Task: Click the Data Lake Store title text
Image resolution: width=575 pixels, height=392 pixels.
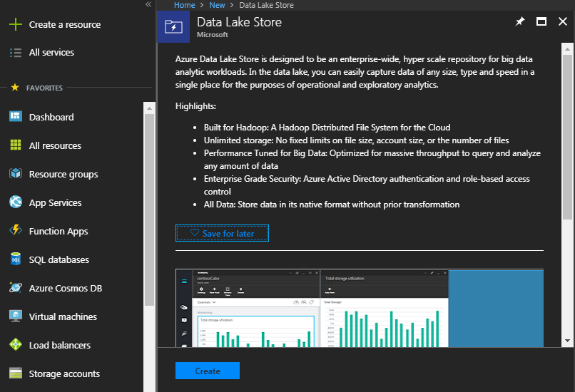Action: pyautogui.click(x=239, y=22)
